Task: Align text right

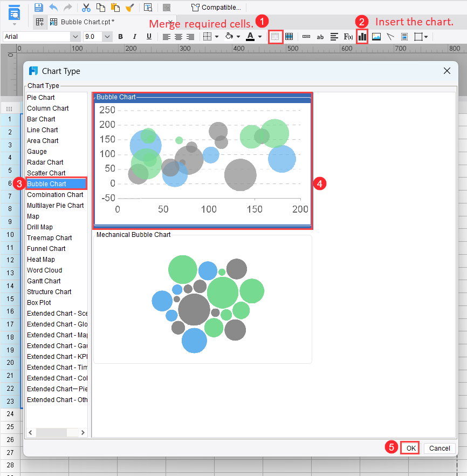Action: (190, 37)
